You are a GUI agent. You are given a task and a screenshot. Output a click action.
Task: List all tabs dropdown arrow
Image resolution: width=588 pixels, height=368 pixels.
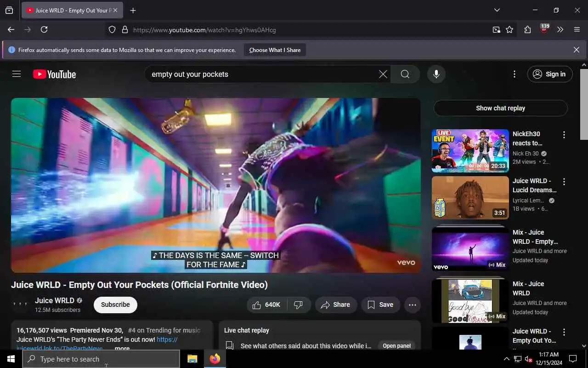coord(497,10)
